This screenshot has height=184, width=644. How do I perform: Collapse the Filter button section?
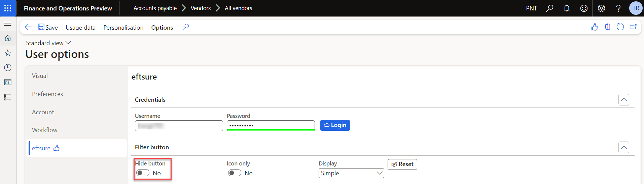click(x=624, y=147)
